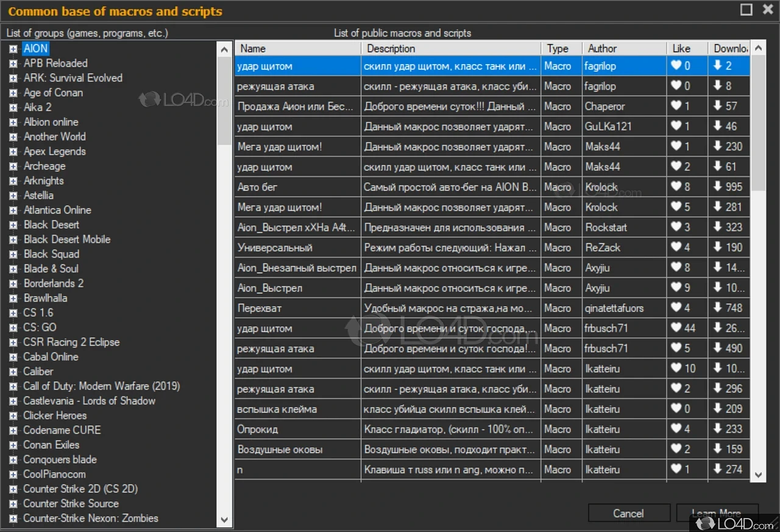780x532 pixels.
Task: Click the download arrow showing 323
Action: coord(718,227)
